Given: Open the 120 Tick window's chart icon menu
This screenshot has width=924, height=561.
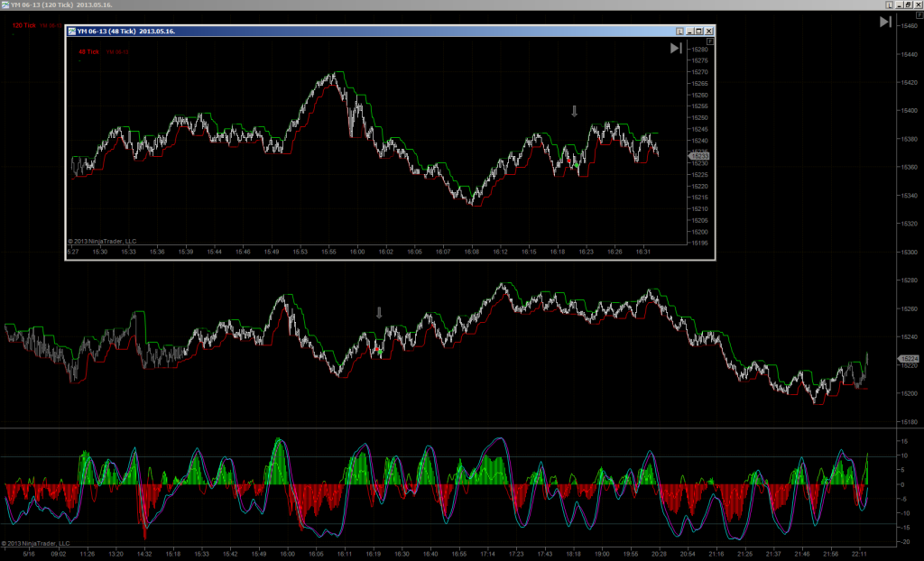Looking at the screenshot, I should pos(5,5).
